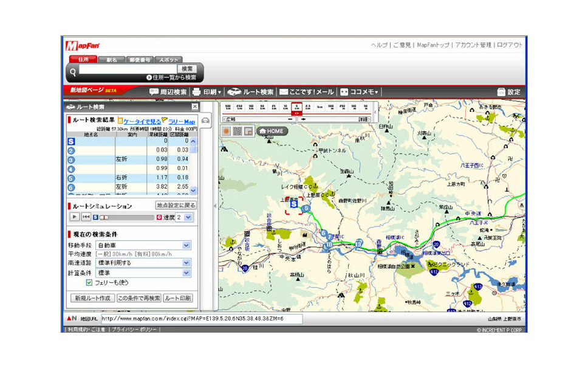The image size is (588, 368).
Task: Rewind route simulation to start
Action: click(86, 217)
